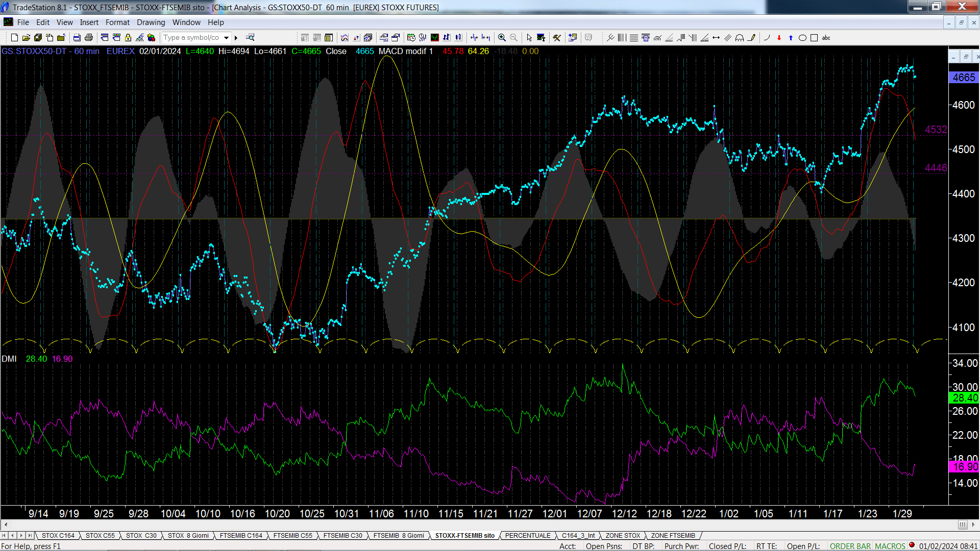Select the speed arcs drawing tool
980x551 pixels.
point(657,38)
